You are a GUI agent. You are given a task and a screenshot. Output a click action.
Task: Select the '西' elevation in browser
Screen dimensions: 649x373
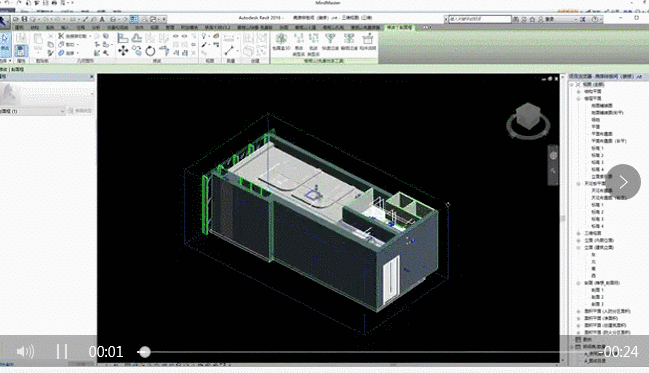tap(594, 276)
